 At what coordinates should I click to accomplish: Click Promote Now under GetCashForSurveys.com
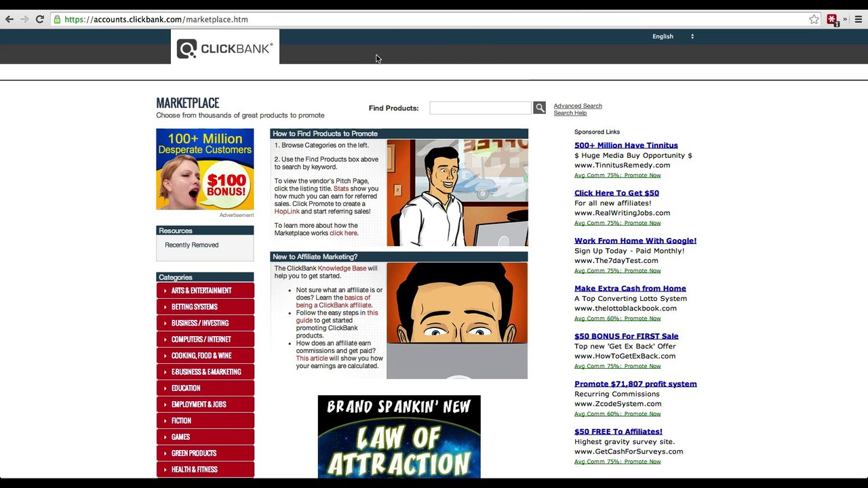(x=642, y=462)
